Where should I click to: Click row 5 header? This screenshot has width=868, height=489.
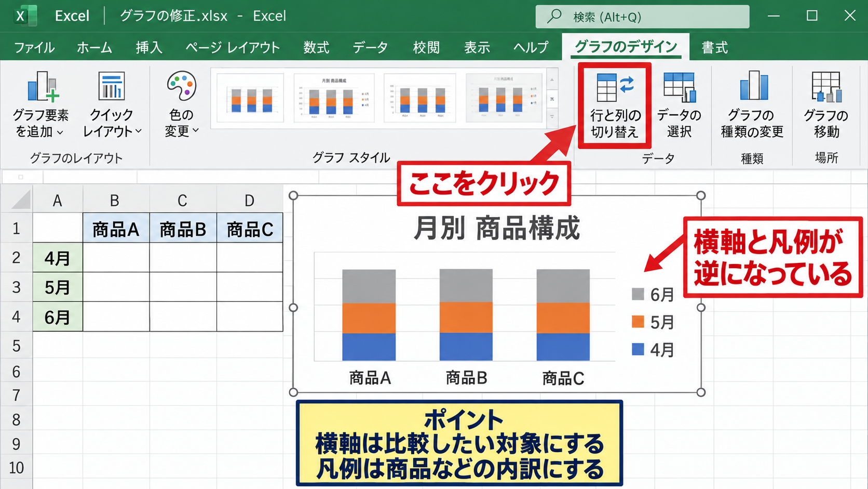(16, 346)
